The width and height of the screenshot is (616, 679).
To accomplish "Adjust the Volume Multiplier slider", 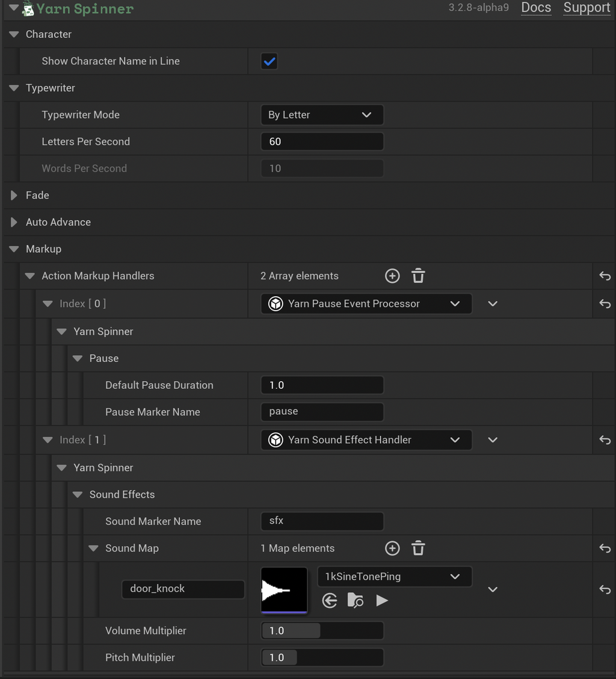I will (322, 630).
